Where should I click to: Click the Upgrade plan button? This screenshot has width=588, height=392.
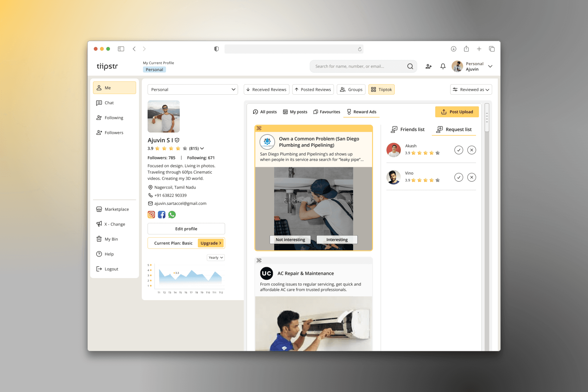(x=211, y=243)
